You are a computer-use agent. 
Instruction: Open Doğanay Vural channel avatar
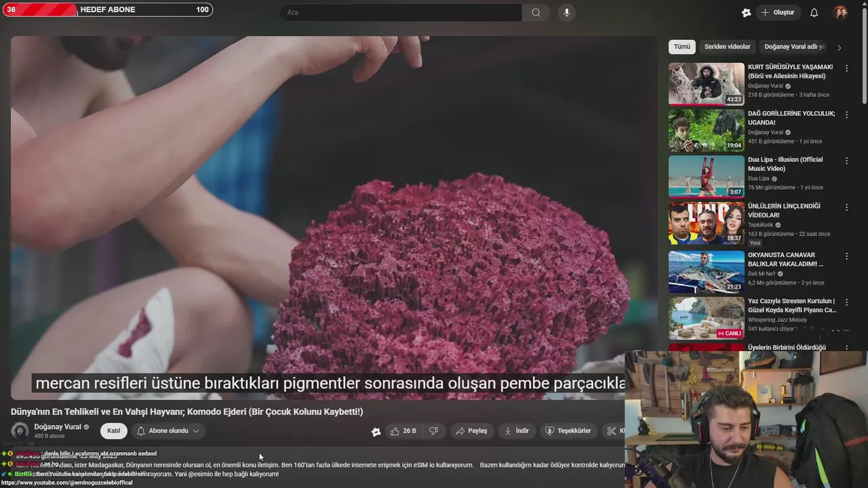pyautogui.click(x=20, y=431)
